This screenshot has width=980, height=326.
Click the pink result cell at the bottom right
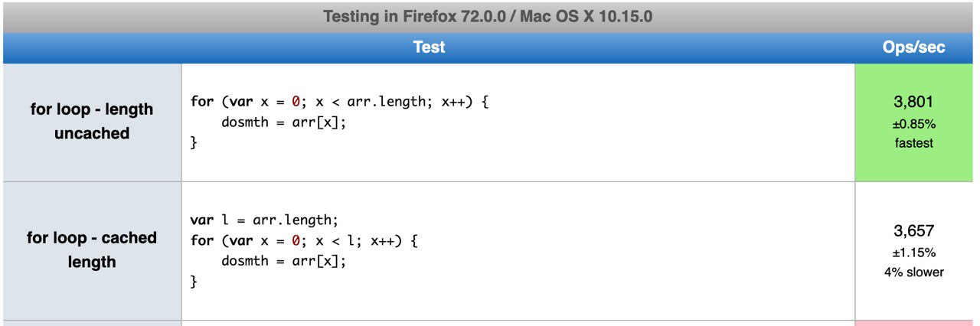pos(914,323)
